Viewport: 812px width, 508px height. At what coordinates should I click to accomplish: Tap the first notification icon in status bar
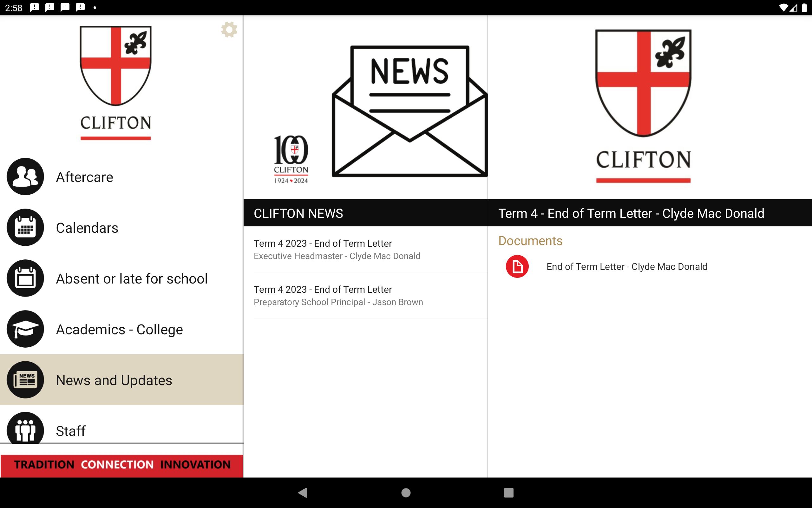34,7
